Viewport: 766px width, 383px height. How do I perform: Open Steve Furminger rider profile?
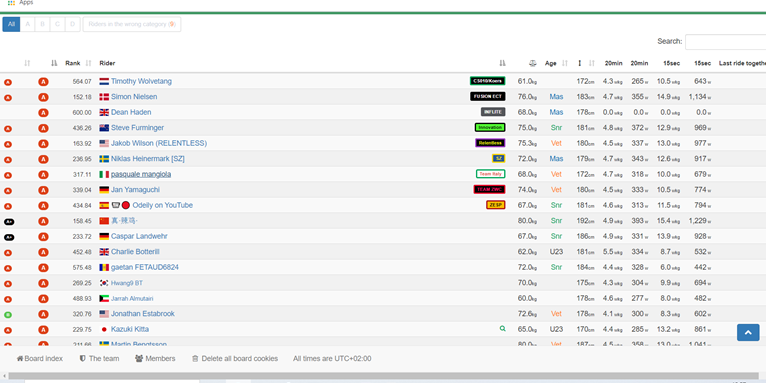pyautogui.click(x=137, y=128)
